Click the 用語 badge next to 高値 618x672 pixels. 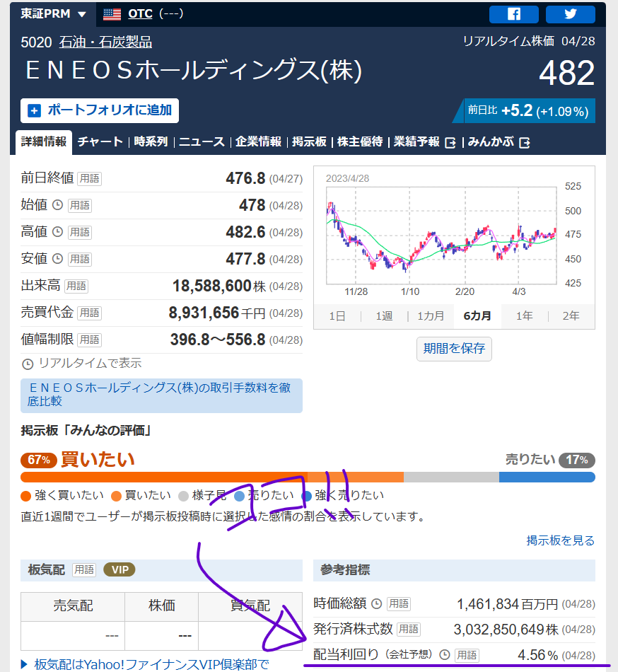point(80,232)
